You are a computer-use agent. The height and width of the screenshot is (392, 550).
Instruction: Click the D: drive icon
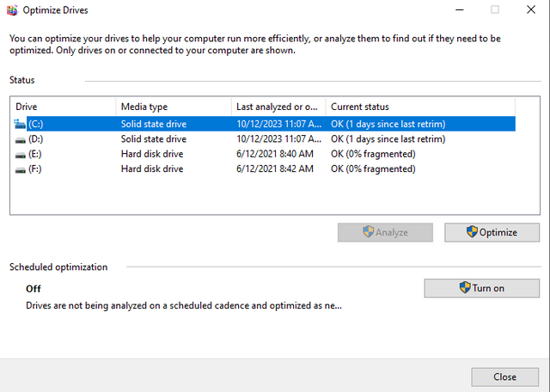tap(21, 139)
